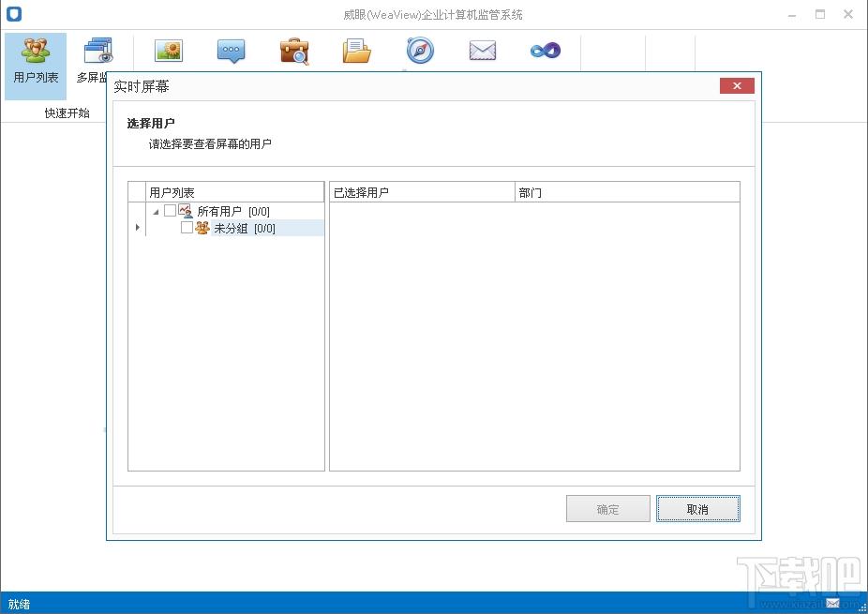868x614 pixels.
Task: Click the sunflower picture toolbar icon
Action: click(168, 51)
